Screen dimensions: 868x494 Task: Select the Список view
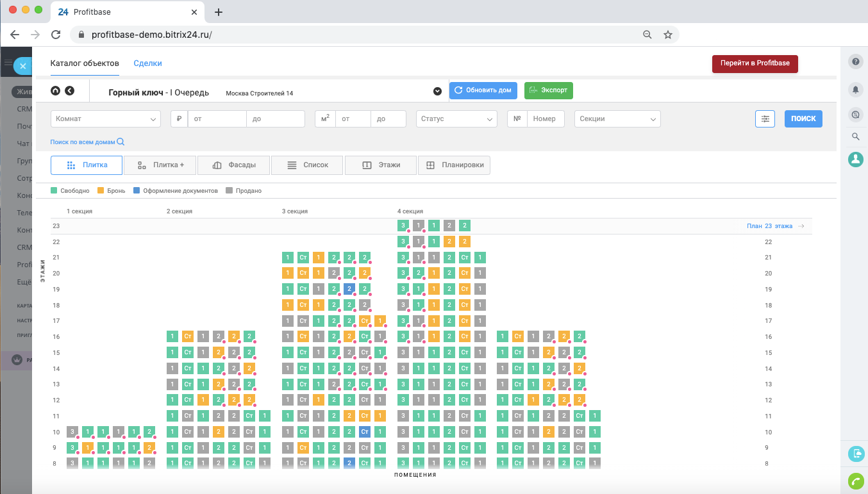(307, 165)
